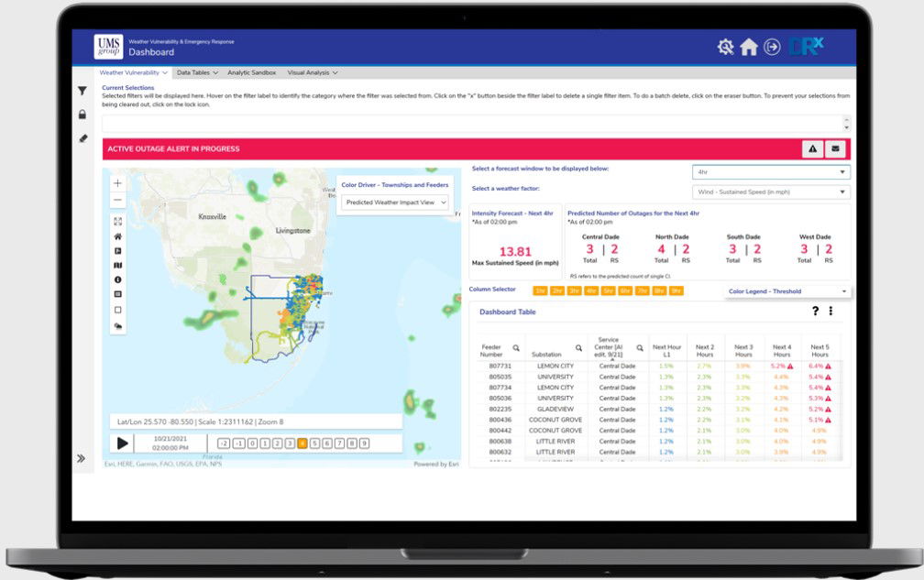This screenshot has width=924, height=580.
Task: Open the forecast window 4hr dropdown
Action: tap(770, 172)
